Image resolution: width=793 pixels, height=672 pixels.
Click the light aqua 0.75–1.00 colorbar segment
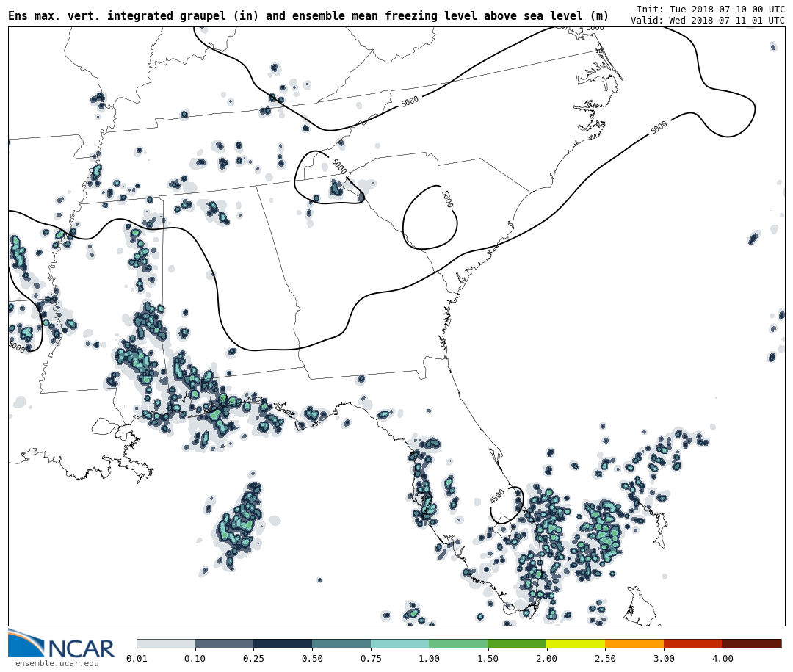coord(400,643)
